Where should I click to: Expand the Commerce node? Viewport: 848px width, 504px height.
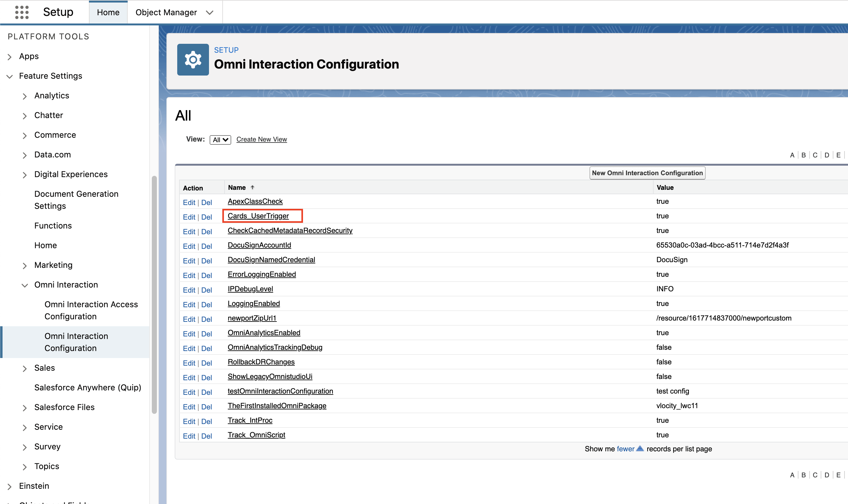[x=24, y=136]
